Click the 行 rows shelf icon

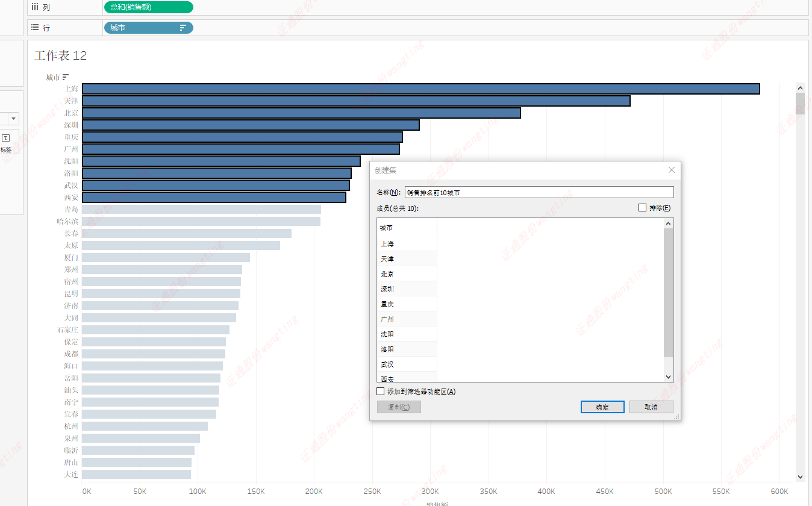coord(35,28)
